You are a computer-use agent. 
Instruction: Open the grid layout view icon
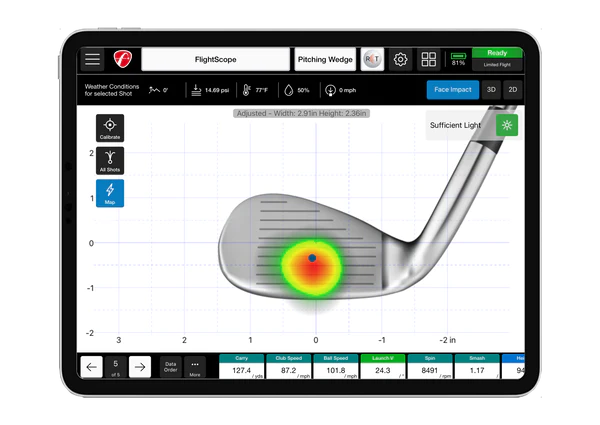(428, 59)
